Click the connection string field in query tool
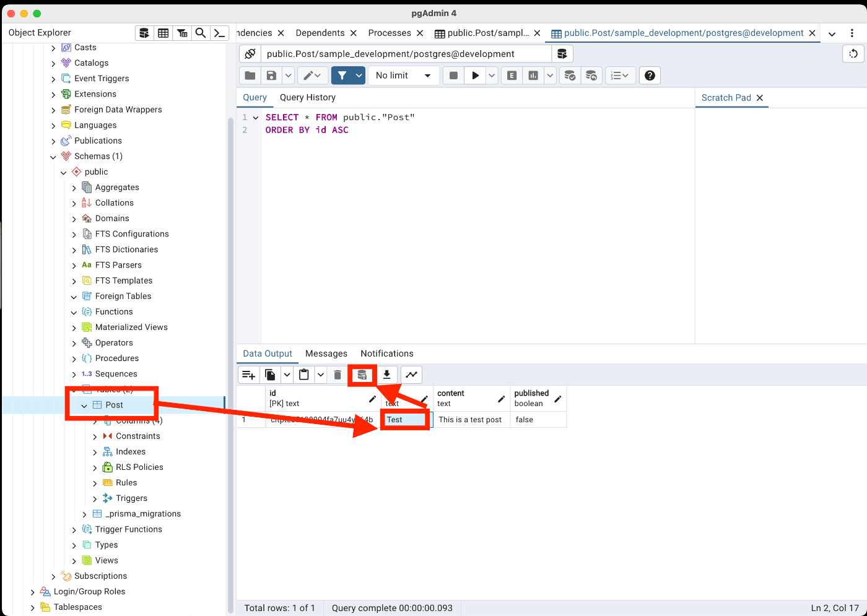This screenshot has width=867, height=616. click(406, 54)
